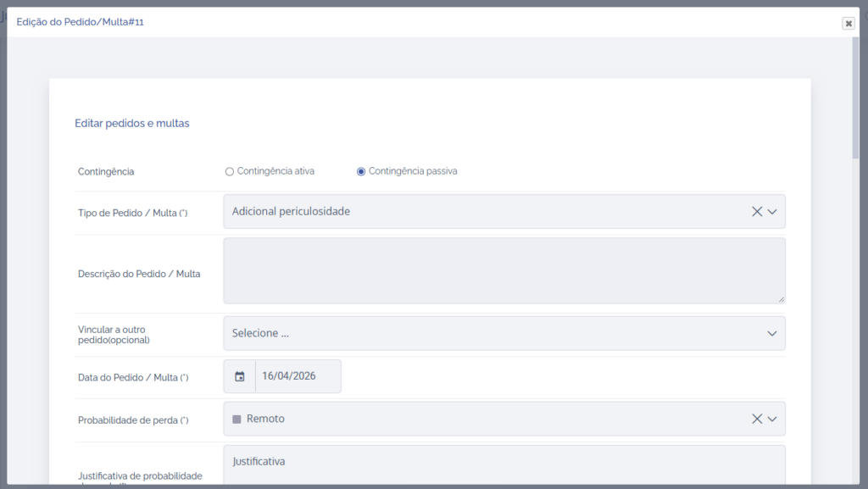Click the Adicional periculosidade selected value
The height and width of the screenshot is (489, 868).
291,212
